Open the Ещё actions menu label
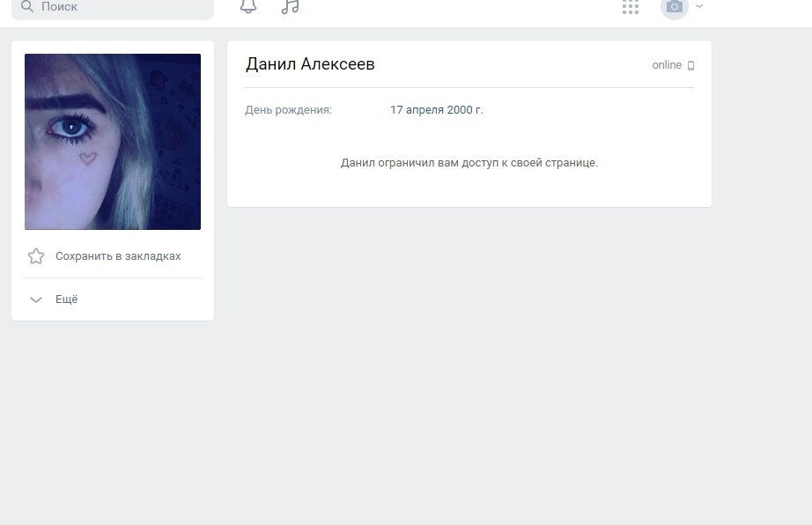The image size is (812, 525). click(x=67, y=299)
